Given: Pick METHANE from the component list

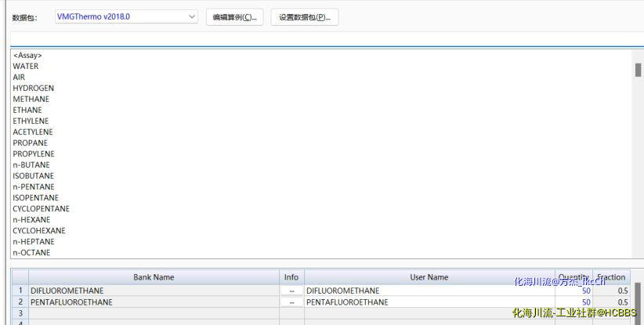Looking at the screenshot, I should (x=31, y=99).
